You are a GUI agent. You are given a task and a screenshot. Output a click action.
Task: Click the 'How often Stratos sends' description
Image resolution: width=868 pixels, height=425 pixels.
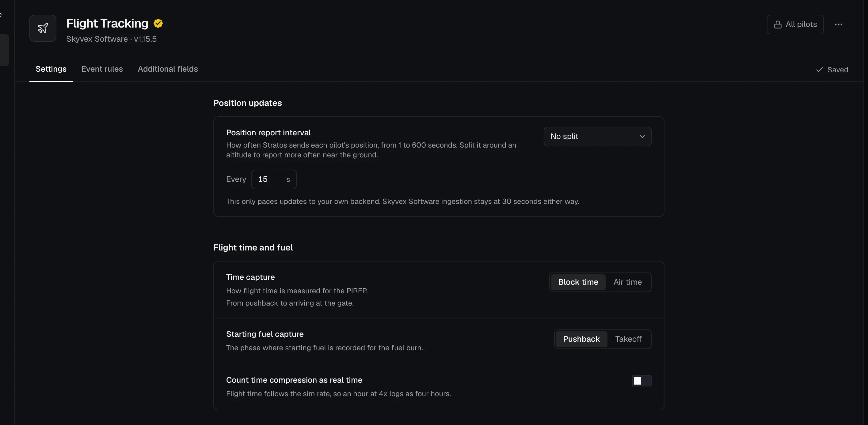tap(371, 150)
